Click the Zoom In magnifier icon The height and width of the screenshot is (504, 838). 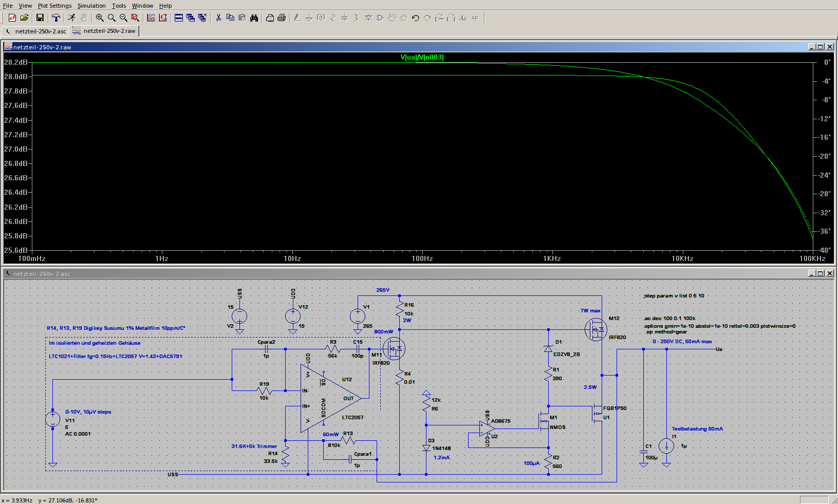point(100,18)
